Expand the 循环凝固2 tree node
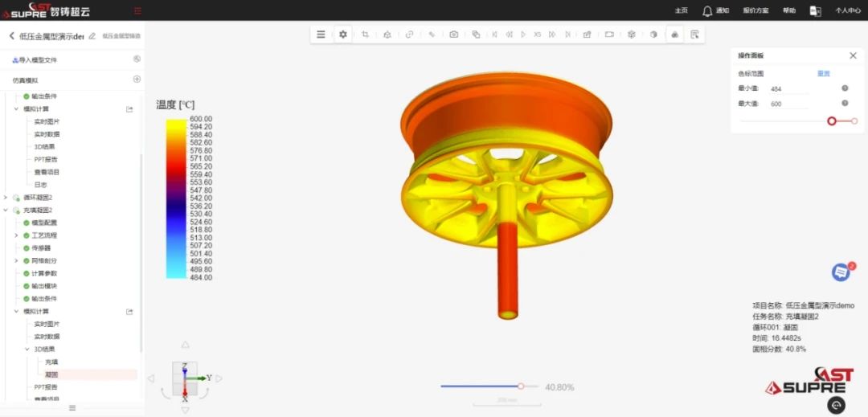 pos(6,198)
